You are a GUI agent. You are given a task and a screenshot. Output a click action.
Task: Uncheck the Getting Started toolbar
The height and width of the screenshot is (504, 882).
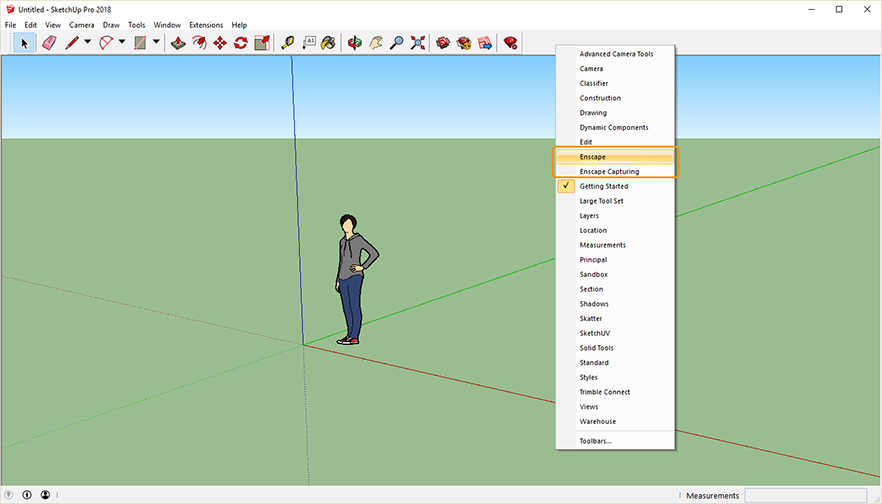tap(604, 186)
